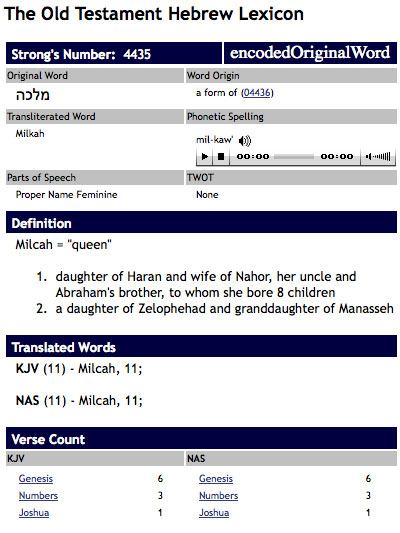Click the Strong's Number 4435 header
Screen dimensions: 400x533
coord(114,53)
